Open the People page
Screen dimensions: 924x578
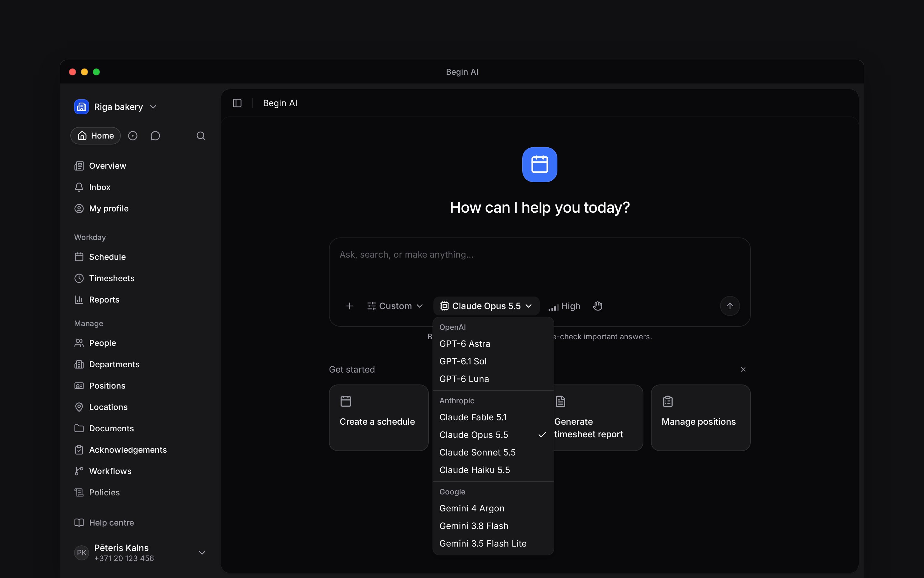point(141,343)
